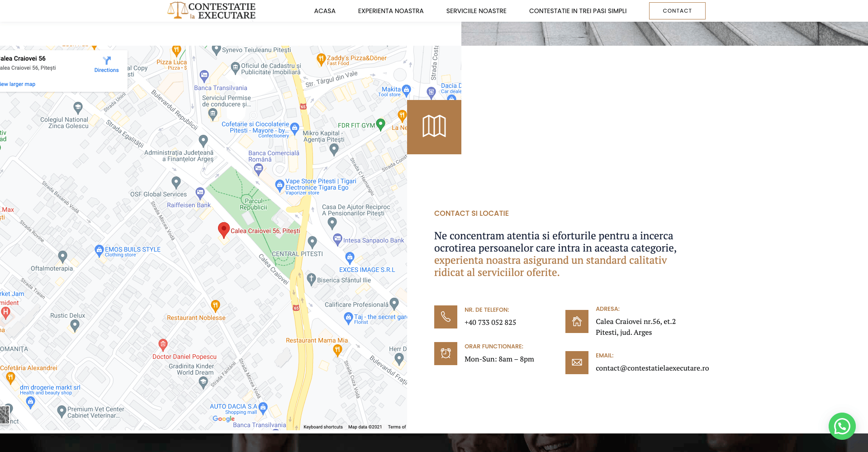Click the clock schedule icon
This screenshot has width=868, height=452.
446,353
